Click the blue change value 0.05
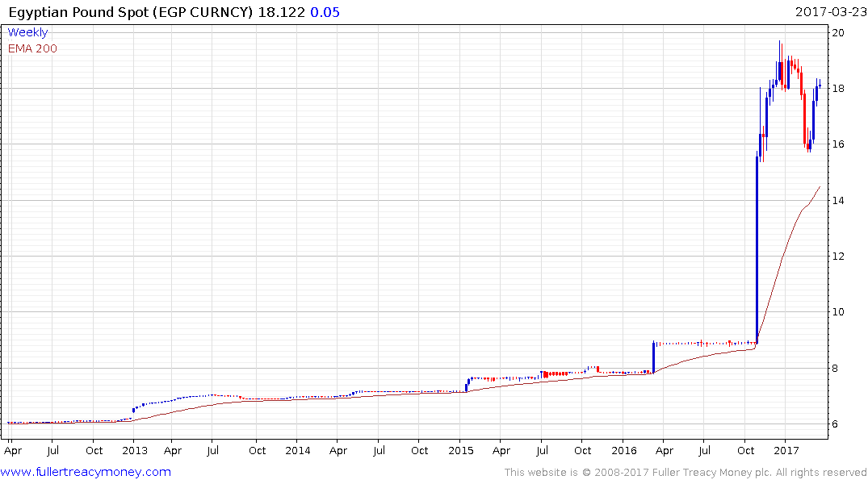This screenshot has height=484, width=868. (325, 12)
